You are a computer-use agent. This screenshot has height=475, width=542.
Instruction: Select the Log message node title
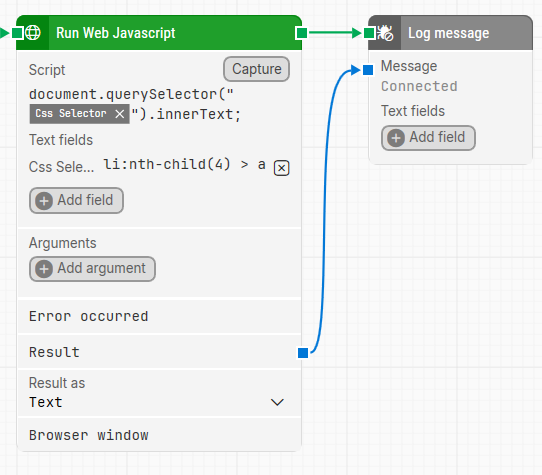[x=448, y=33]
